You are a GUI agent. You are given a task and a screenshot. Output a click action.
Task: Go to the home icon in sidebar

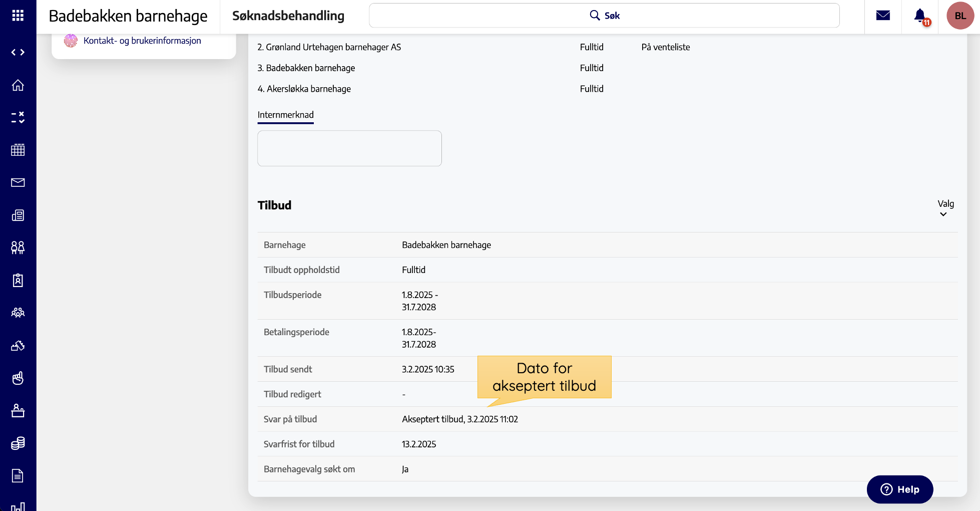click(18, 85)
